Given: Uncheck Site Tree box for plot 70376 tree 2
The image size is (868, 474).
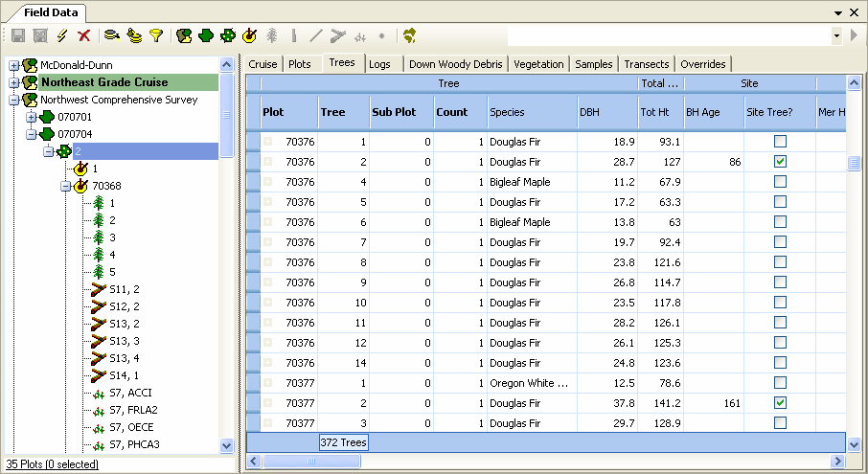Looking at the screenshot, I should [780, 162].
